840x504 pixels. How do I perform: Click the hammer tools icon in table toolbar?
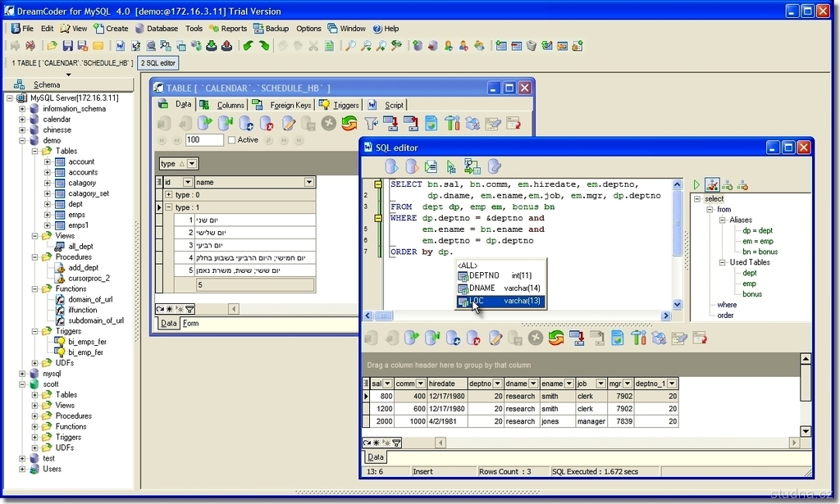[x=452, y=123]
